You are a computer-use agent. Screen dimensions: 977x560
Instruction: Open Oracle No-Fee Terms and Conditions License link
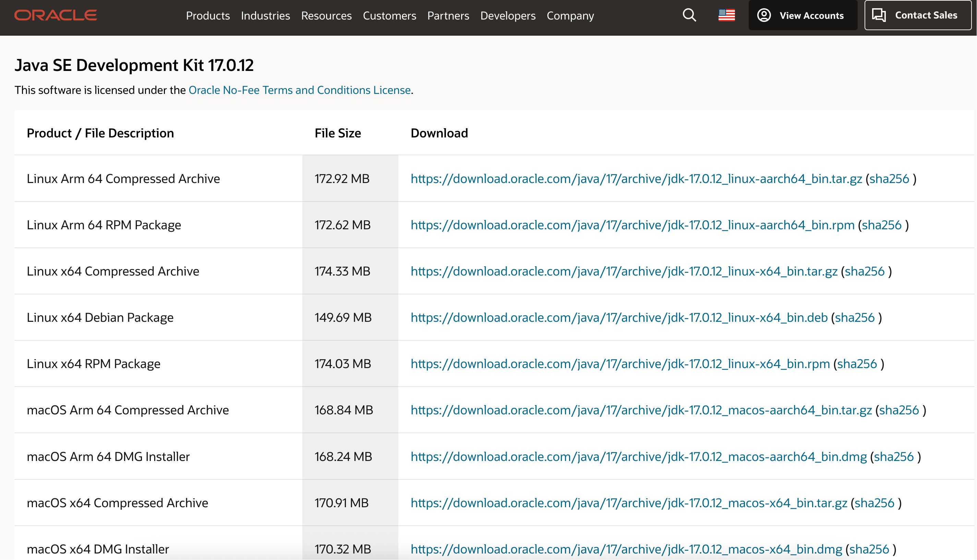pos(299,89)
